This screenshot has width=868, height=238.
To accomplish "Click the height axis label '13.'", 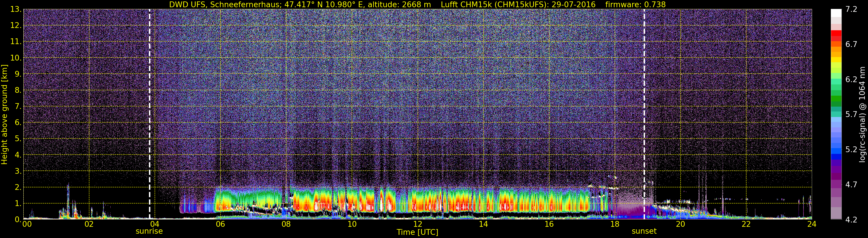I will 16,10.
